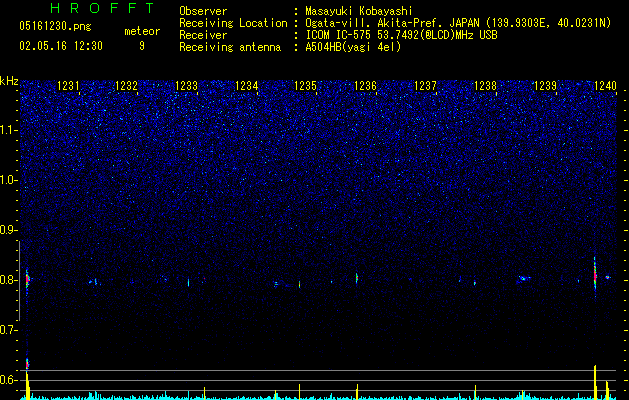
Task: Select the meteor count value 9
Action: 142,46
